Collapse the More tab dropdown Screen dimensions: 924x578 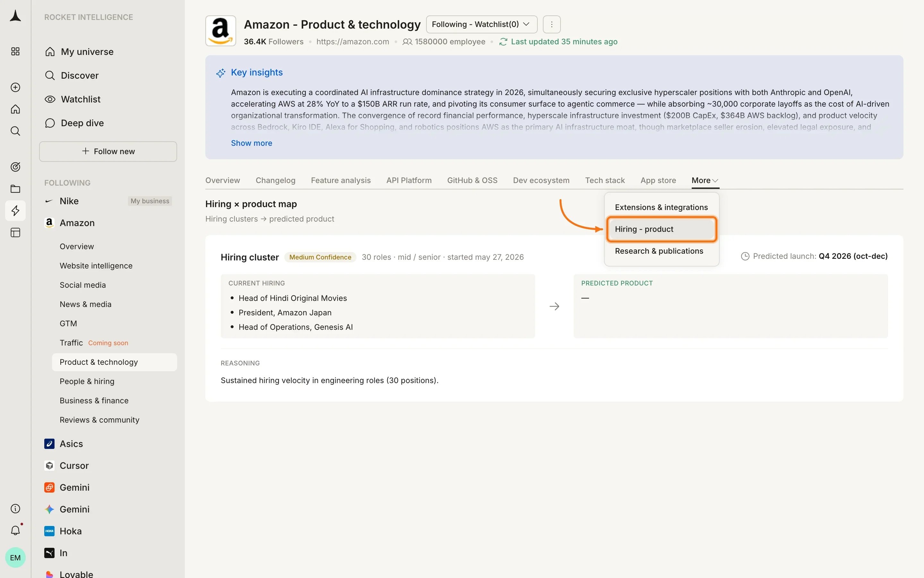(705, 180)
